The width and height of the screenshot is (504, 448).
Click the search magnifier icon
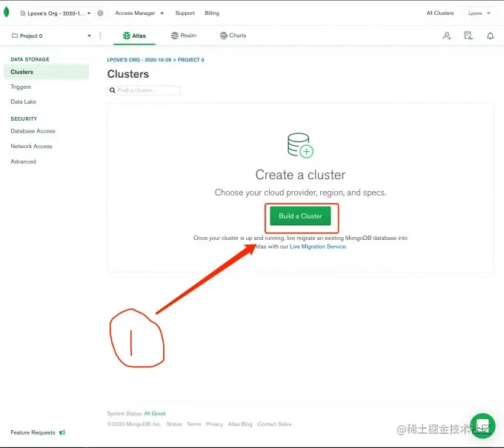point(112,90)
